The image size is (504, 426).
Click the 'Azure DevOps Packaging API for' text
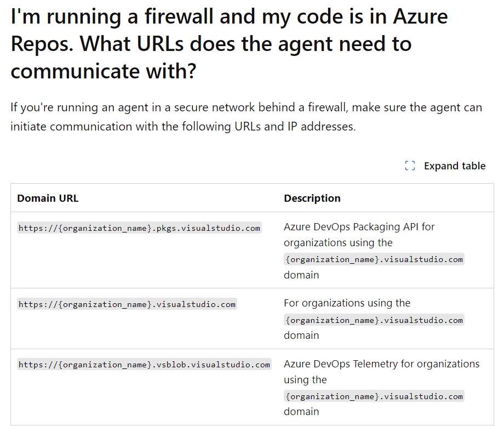pyautogui.click(x=359, y=227)
